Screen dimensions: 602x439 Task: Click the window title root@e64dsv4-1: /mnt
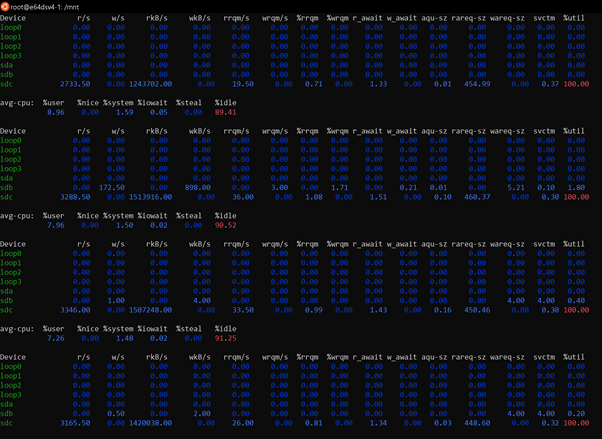pos(45,7)
